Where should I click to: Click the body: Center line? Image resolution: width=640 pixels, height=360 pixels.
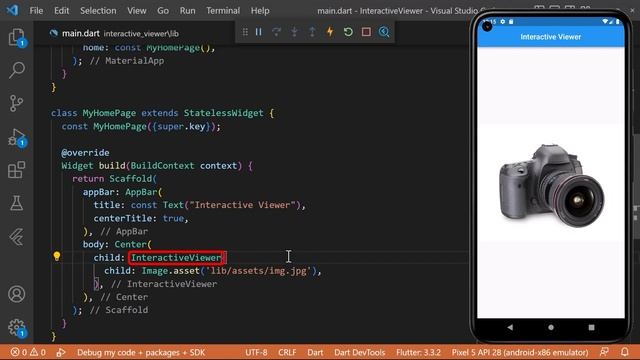click(117, 244)
